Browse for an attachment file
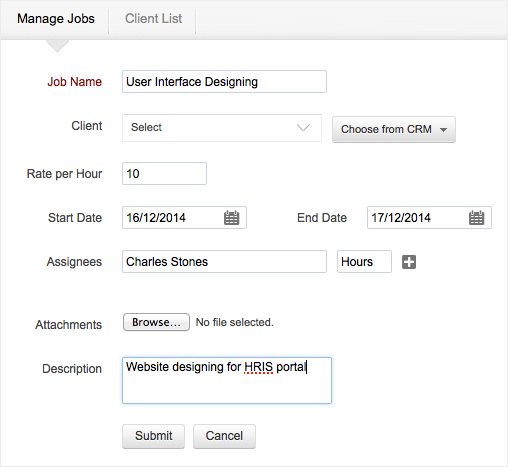This screenshot has height=467, width=508. tap(156, 322)
